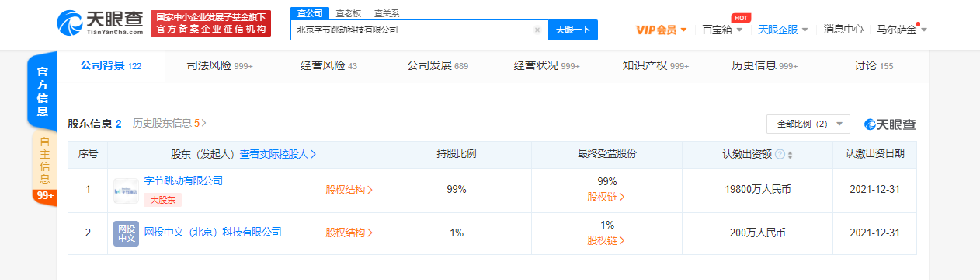Open the 马尔萨金 user account menu
Image resolution: width=980 pixels, height=280 pixels.
click(x=902, y=30)
